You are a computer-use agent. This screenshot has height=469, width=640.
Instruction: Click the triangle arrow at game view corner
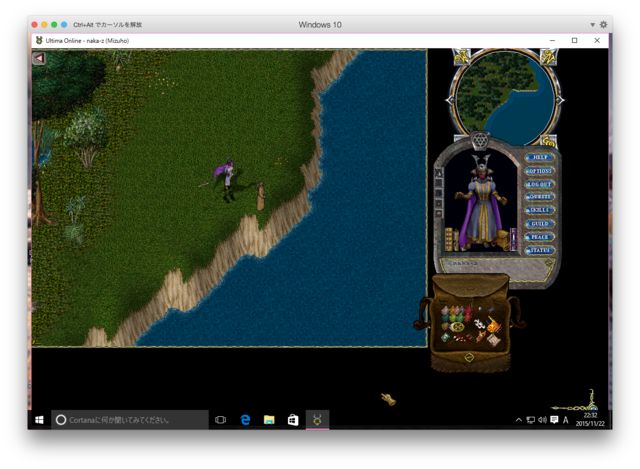(x=39, y=58)
